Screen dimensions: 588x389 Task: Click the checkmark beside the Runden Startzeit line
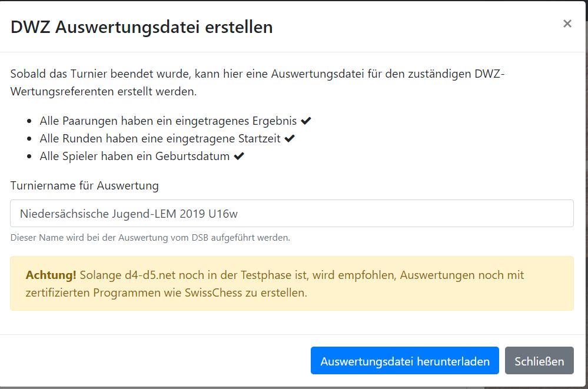[x=290, y=138]
